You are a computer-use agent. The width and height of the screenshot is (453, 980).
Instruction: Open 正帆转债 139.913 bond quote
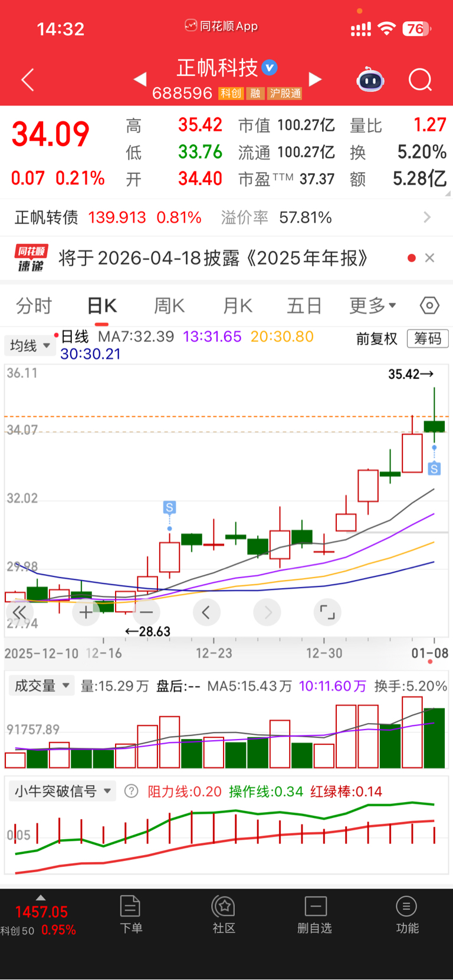[x=108, y=217]
